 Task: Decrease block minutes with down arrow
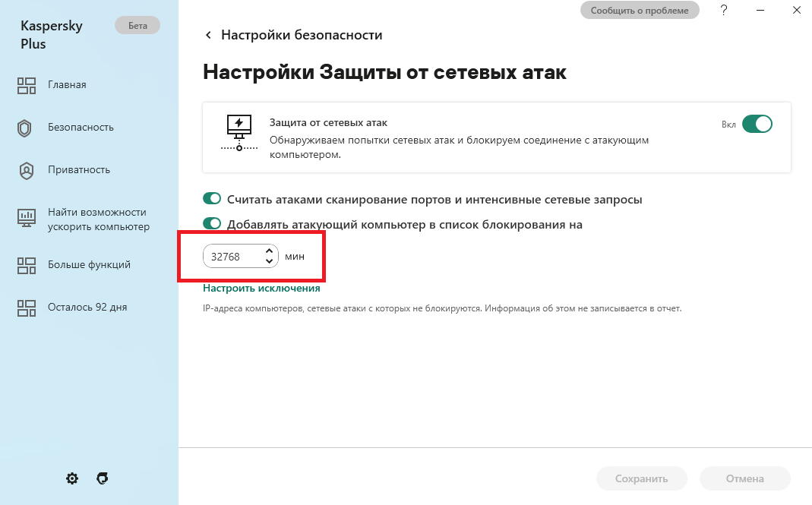click(269, 261)
